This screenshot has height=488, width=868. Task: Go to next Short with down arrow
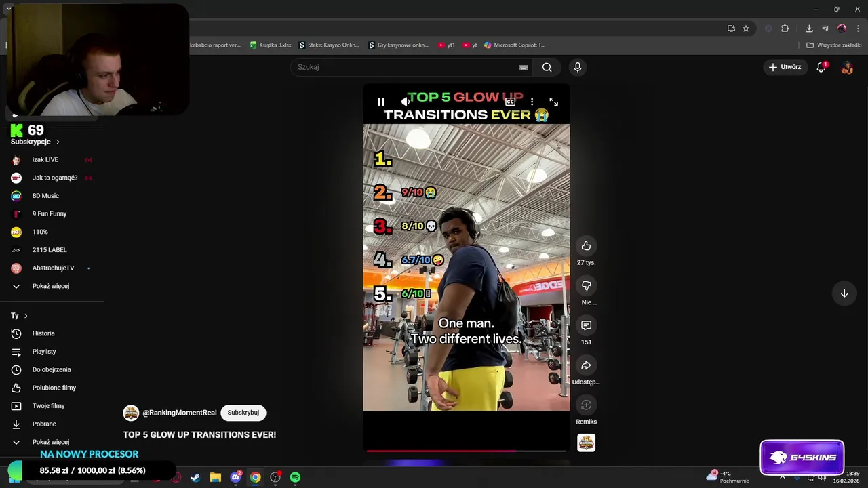[x=844, y=293]
